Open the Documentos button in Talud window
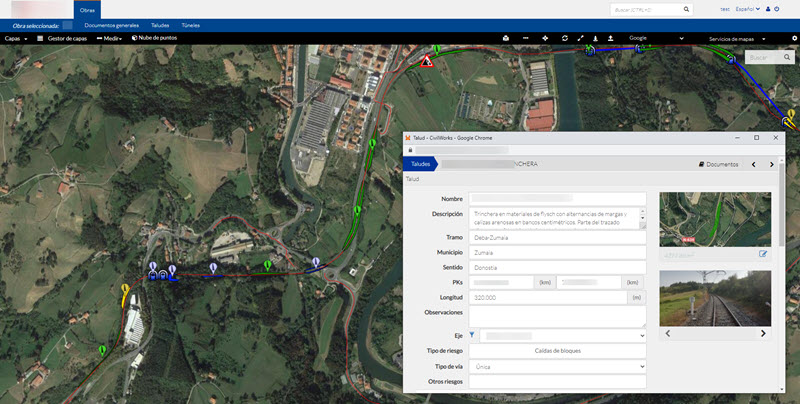This screenshot has height=404, width=800. pyautogui.click(x=718, y=164)
